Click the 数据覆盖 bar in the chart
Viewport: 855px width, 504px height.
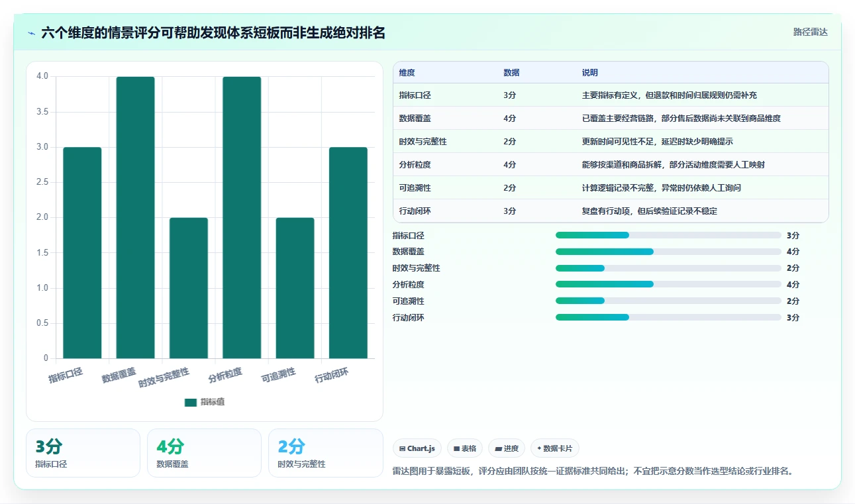[x=136, y=218]
